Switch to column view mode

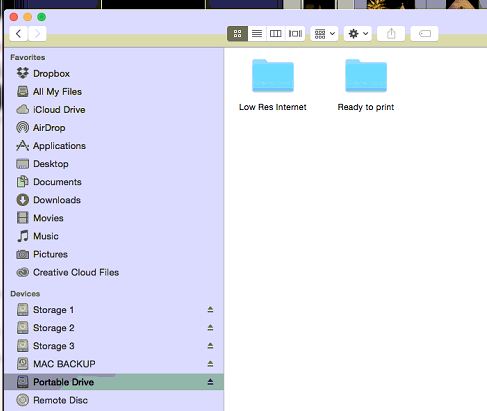(276, 33)
